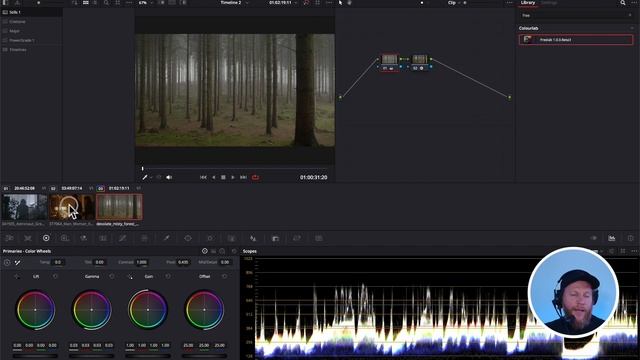Select node 02 in node editor
640x360 pixels.
tap(420, 62)
